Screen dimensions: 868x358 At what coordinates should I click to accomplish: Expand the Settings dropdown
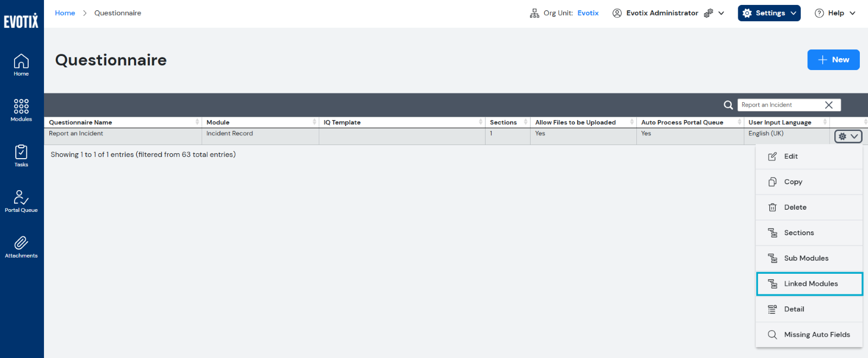(769, 13)
